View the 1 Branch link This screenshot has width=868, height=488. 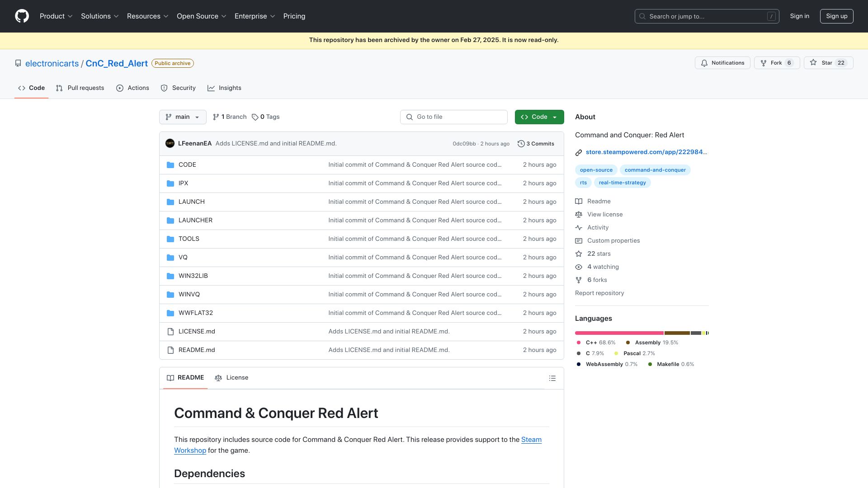(230, 117)
